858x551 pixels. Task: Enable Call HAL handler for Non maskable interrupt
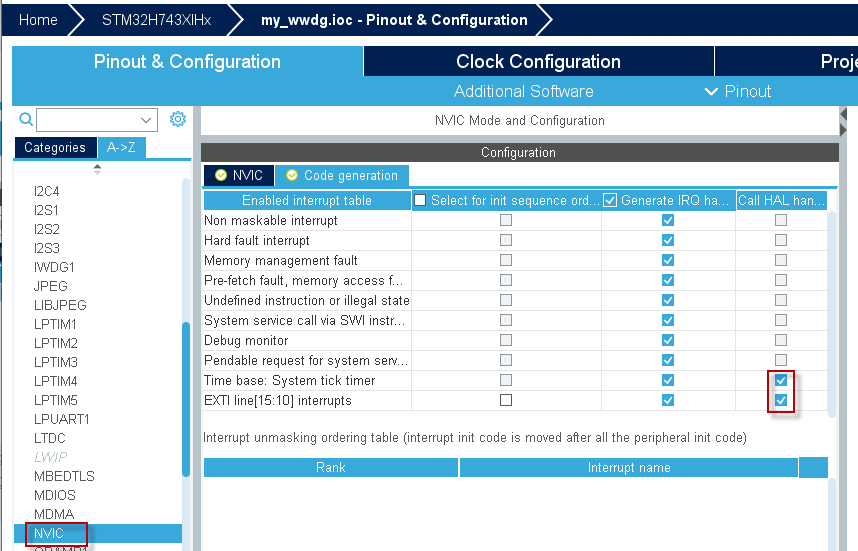tap(781, 220)
